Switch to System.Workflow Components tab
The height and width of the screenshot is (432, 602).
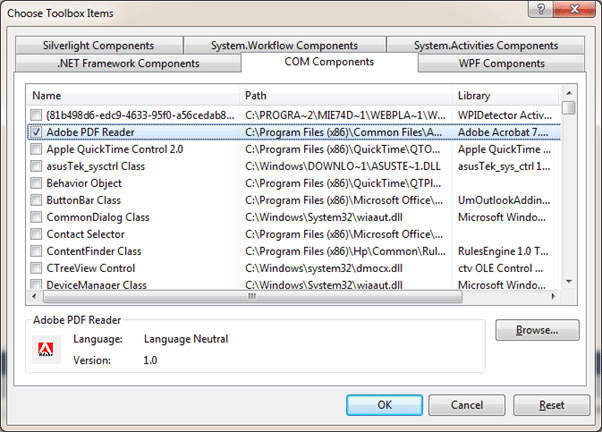[x=284, y=45]
